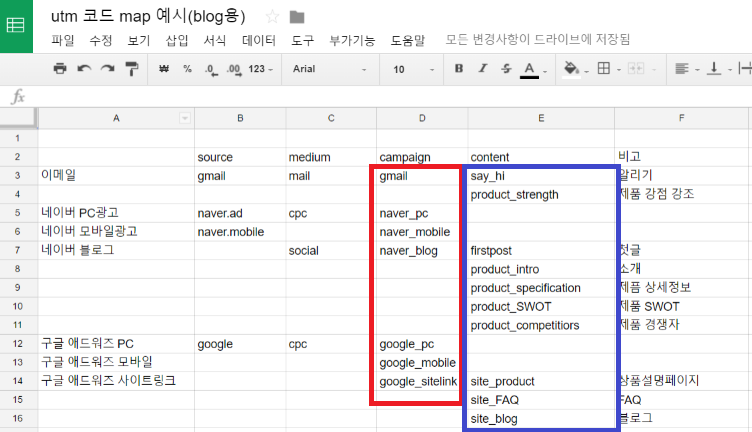Select column D header
The image size is (752, 432).
coord(422,118)
